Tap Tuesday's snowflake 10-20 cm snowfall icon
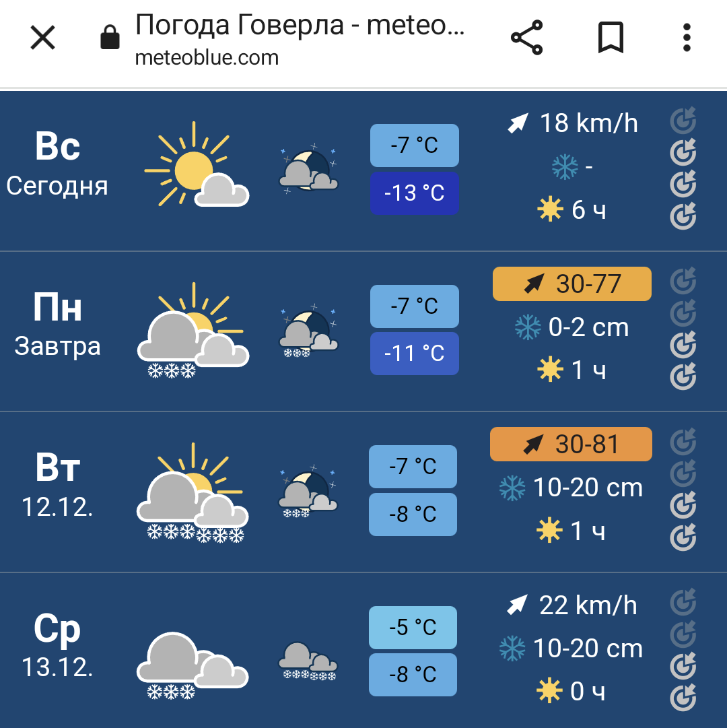The image size is (727, 728). (512, 488)
